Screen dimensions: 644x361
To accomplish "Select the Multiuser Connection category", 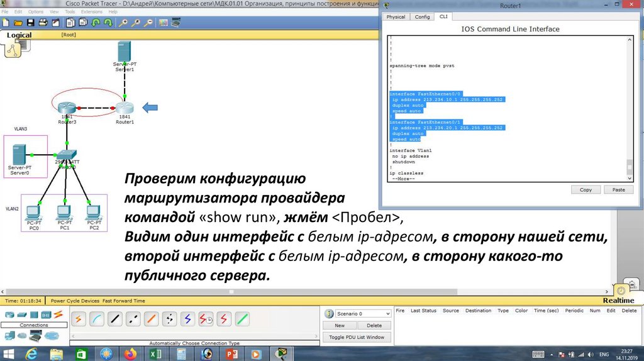I will coord(52,336).
